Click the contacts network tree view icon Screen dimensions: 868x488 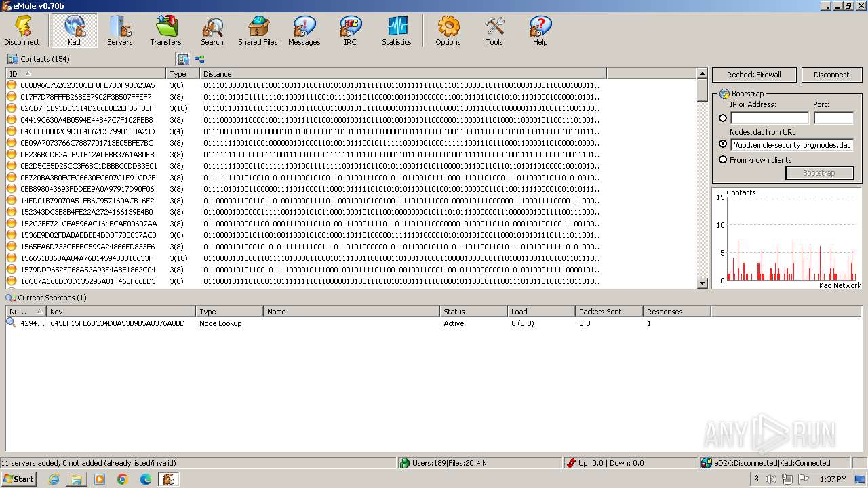pos(199,59)
